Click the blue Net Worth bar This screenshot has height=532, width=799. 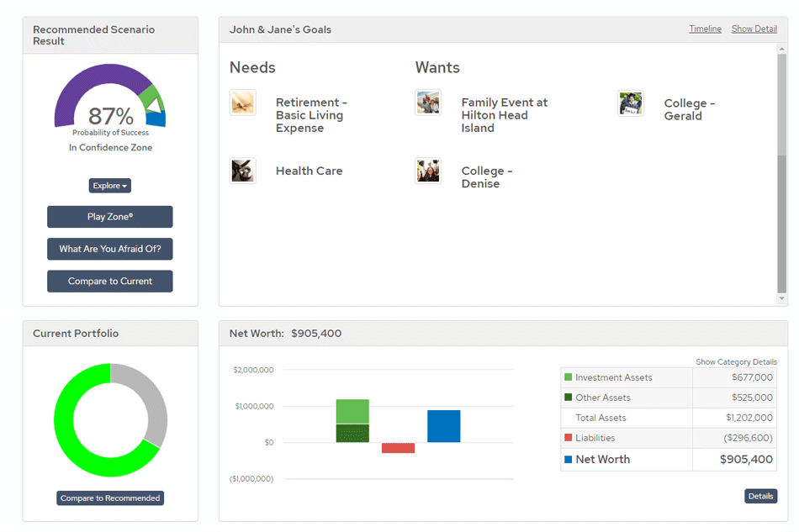(x=444, y=426)
